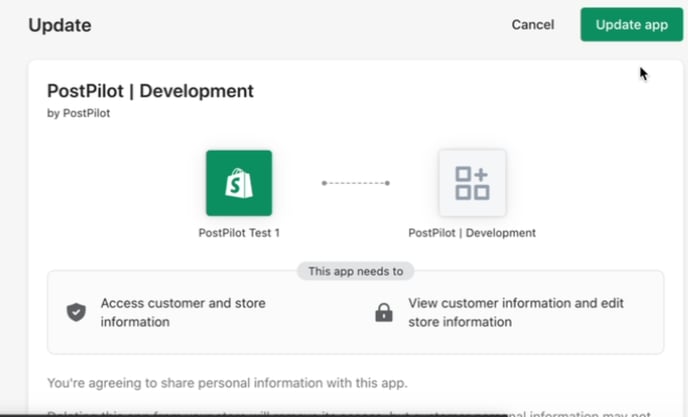
Task: Click the padlock icon
Action: click(x=383, y=313)
